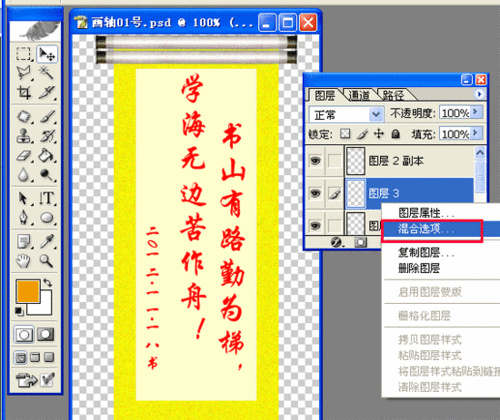The width and height of the screenshot is (500, 420).
Task: Hide layer 图层 3 eye icon
Action: pyautogui.click(x=315, y=193)
